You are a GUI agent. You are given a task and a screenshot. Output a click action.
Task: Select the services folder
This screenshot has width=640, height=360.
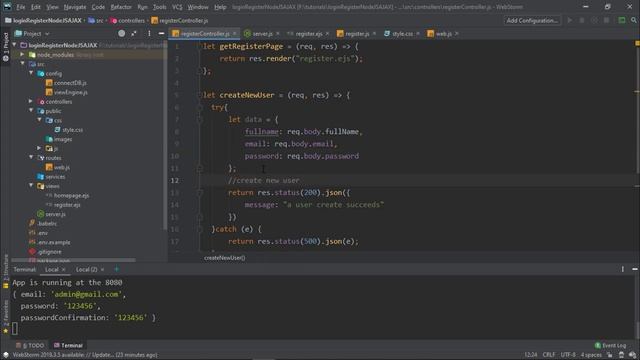coord(55,177)
